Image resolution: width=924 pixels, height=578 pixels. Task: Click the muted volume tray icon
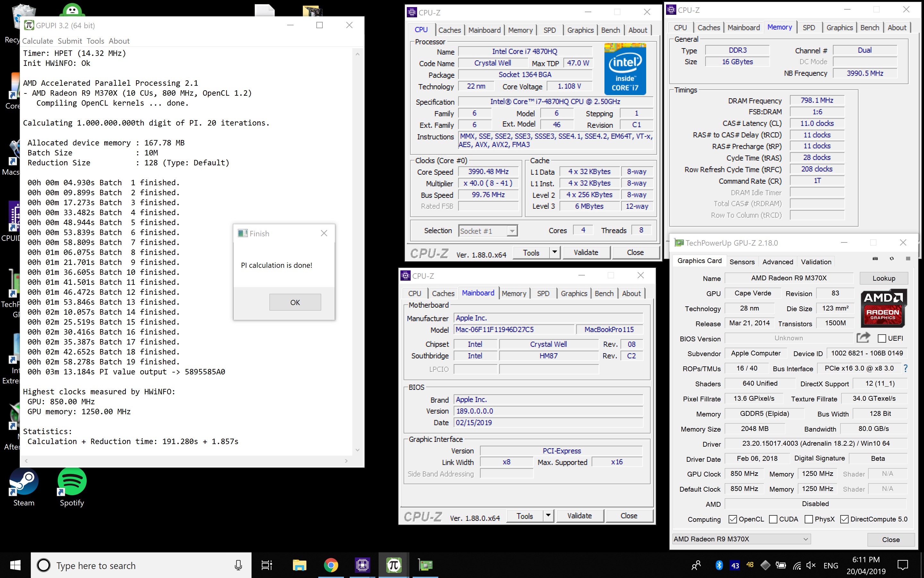pyautogui.click(x=811, y=565)
